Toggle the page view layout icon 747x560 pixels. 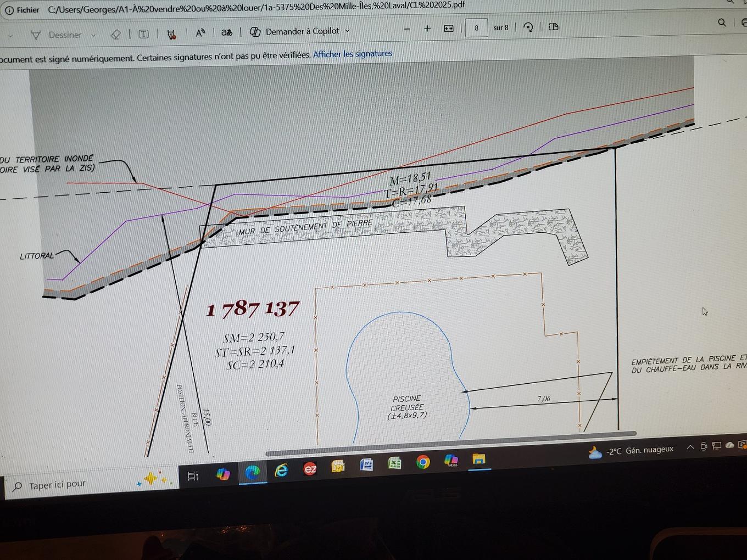[554, 26]
